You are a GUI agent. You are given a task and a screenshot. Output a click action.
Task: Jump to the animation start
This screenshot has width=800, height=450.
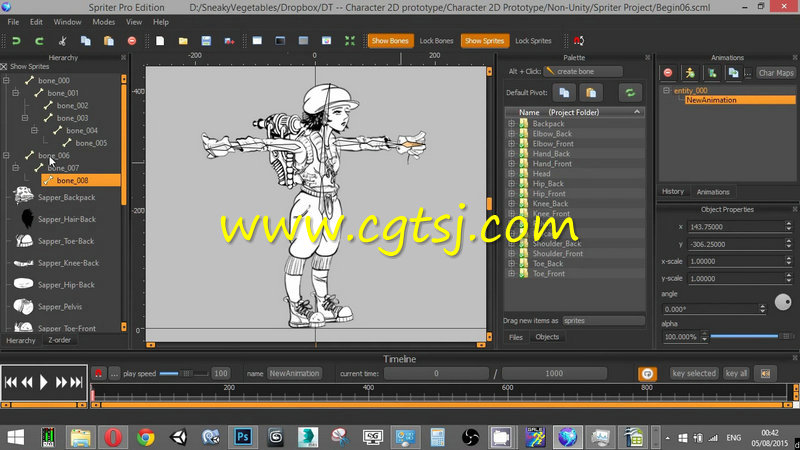[11, 382]
